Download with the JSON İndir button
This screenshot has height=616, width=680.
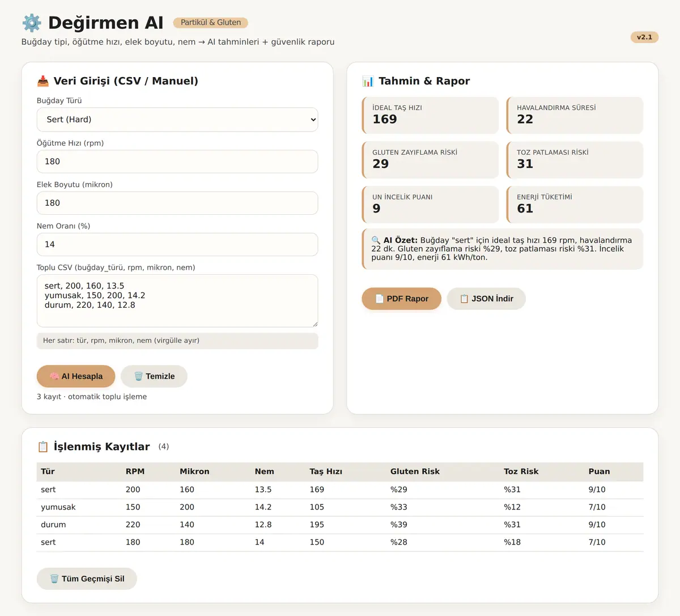486,299
